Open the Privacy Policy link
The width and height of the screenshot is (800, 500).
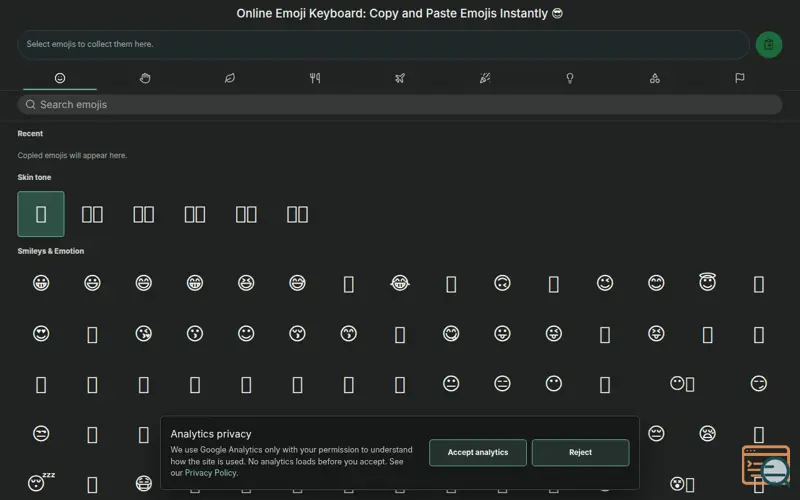point(210,473)
